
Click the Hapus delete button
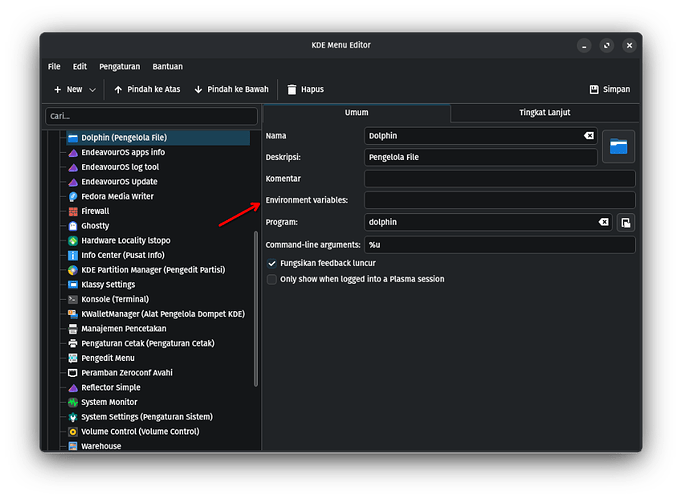(x=306, y=90)
